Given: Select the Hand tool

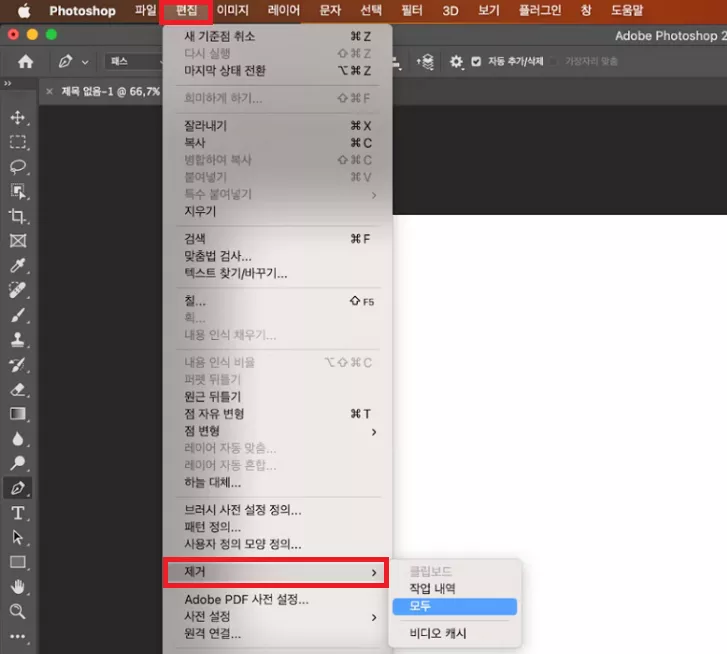Looking at the screenshot, I should 18,587.
